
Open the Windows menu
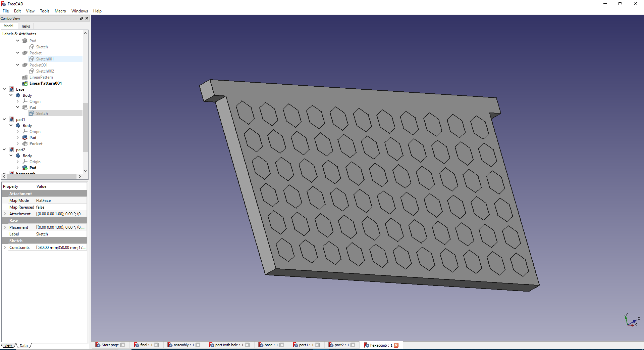79,11
